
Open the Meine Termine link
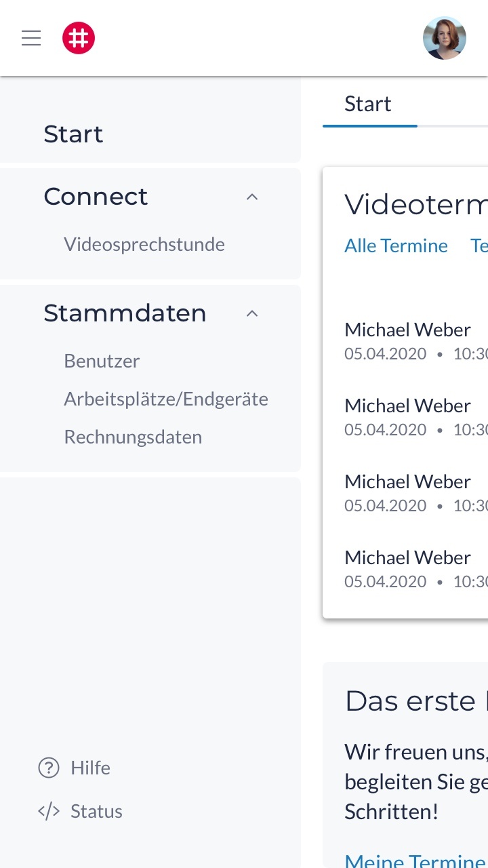click(415, 860)
